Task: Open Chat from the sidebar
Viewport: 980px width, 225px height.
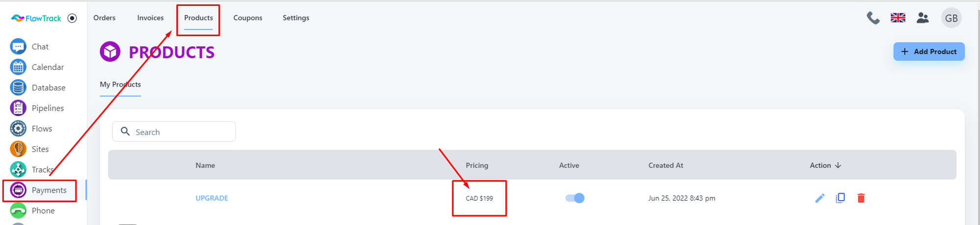Action: click(39, 46)
